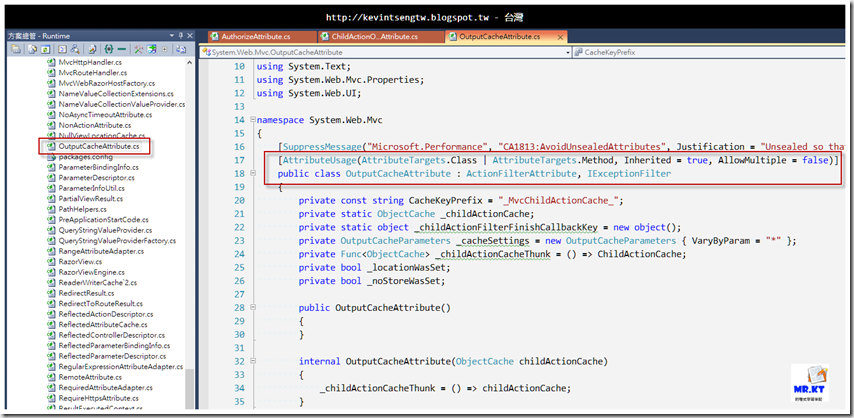854x418 pixels.
Task: Select ParameterInfoUtil.cs file
Action: (92, 188)
